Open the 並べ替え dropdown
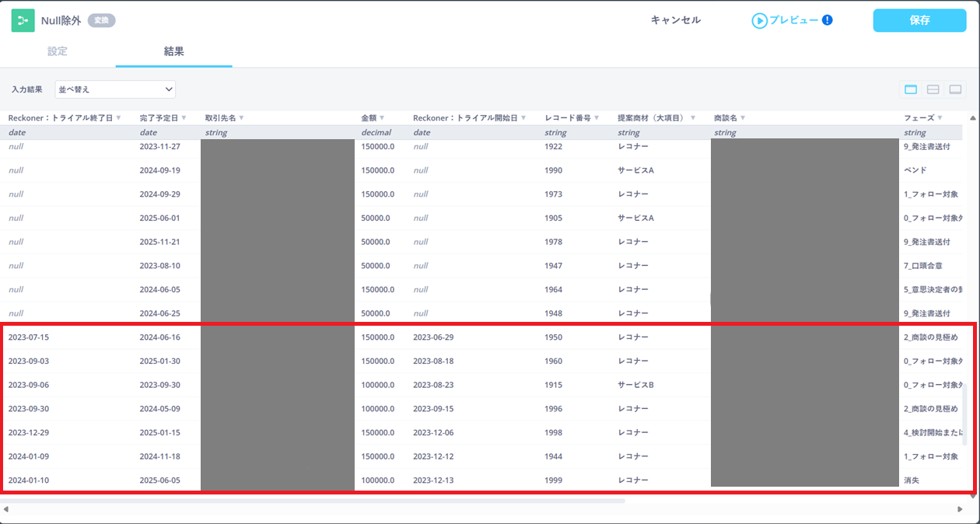This screenshot has width=980, height=524. tap(115, 89)
